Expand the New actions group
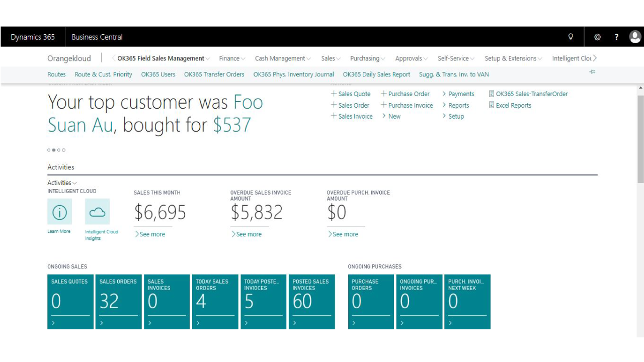This screenshot has height=362, width=644. point(391,116)
